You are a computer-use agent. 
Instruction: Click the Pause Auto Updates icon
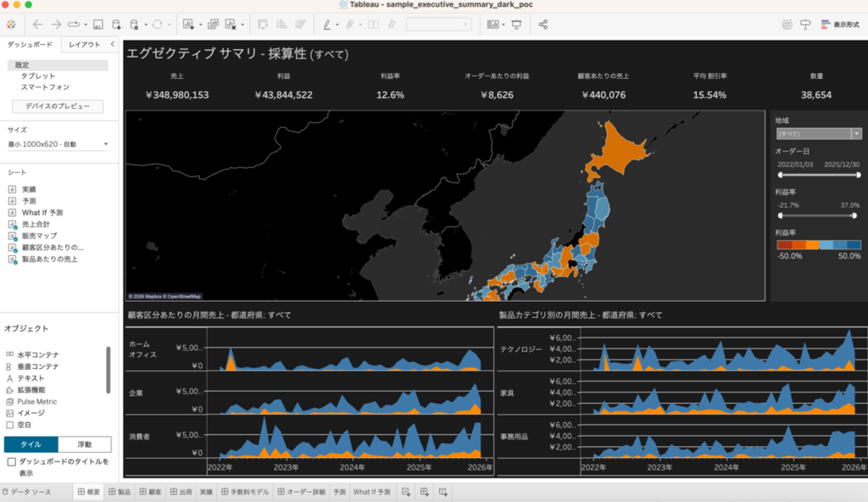(x=134, y=25)
